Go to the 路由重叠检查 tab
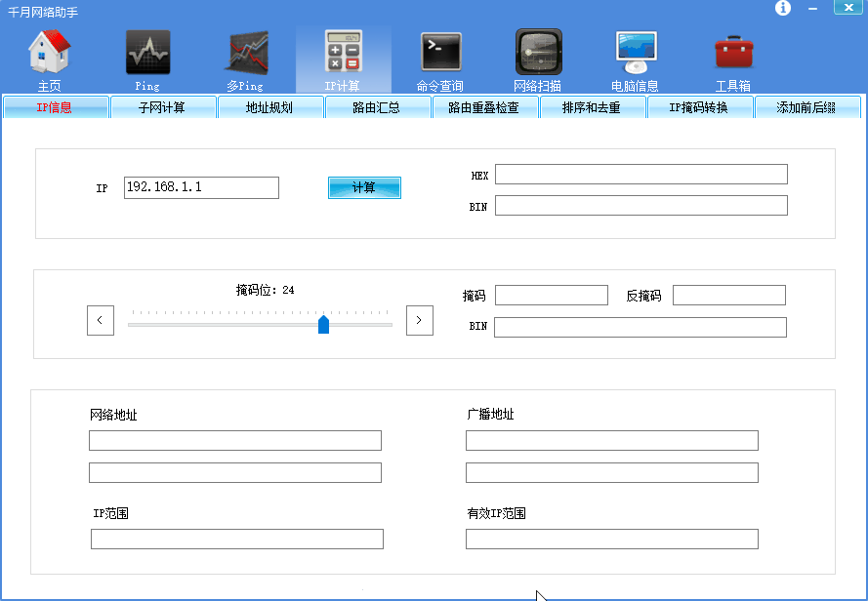This screenshot has width=868, height=601. 484,107
